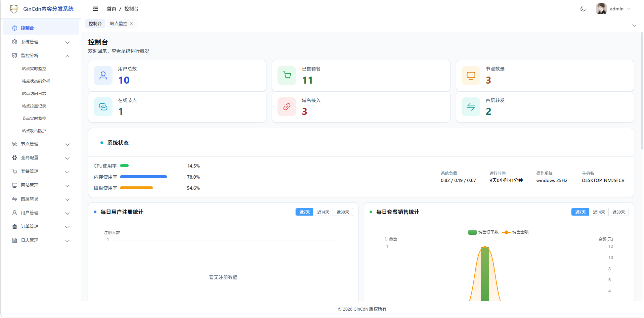
Task: Click the 网站管理 monitor icon
Action: click(14, 185)
